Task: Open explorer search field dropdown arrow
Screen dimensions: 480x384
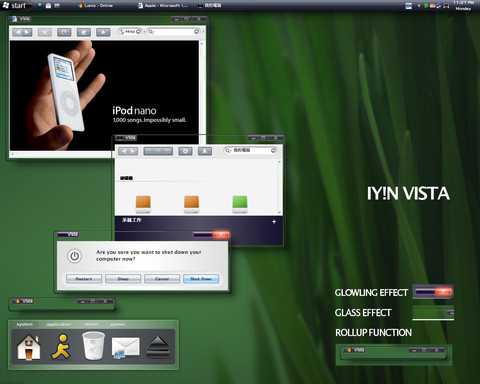Action: pos(273,150)
